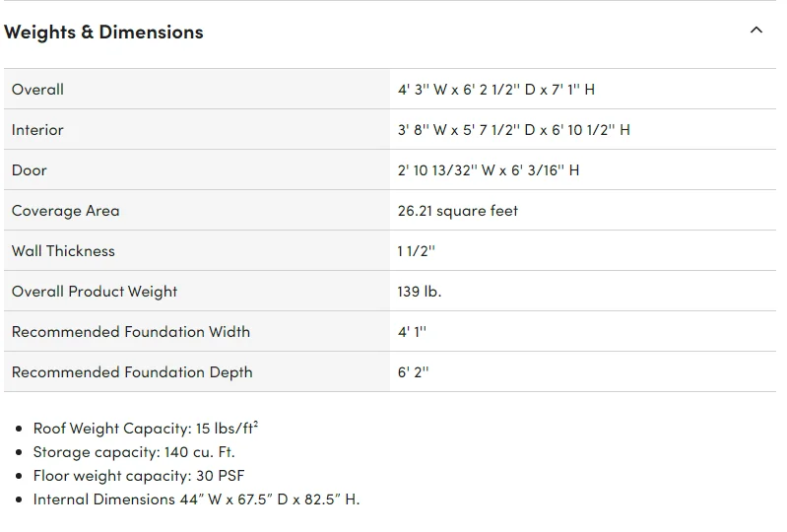The width and height of the screenshot is (787, 532).
Task: Click the 1 1/2'' wall thickness value
Action: click(416, 250)
